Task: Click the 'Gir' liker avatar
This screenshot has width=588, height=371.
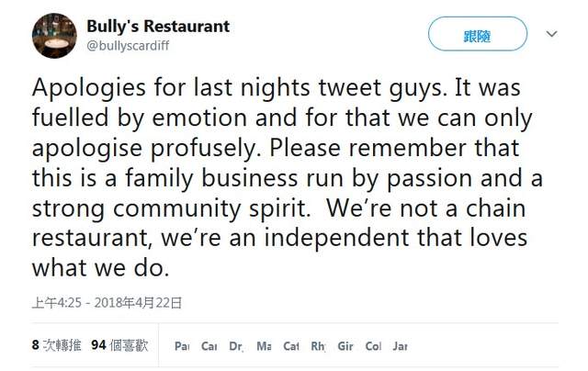Action: (x=345, y=347)
